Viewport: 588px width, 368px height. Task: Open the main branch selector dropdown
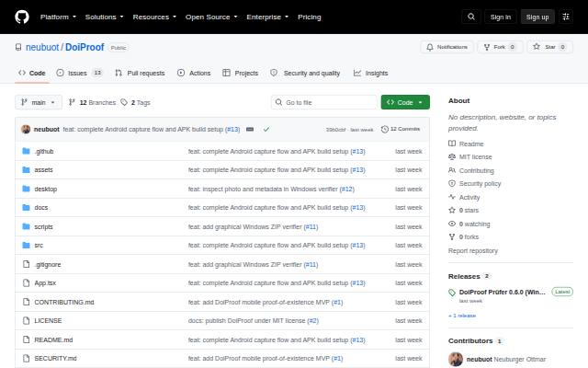(39, 102)
